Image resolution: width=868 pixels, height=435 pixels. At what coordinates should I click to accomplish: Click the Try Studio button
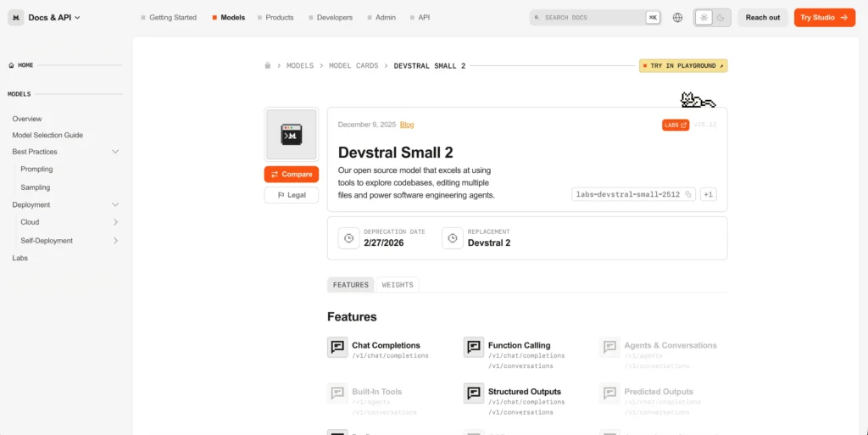click(x=824, y=18)
